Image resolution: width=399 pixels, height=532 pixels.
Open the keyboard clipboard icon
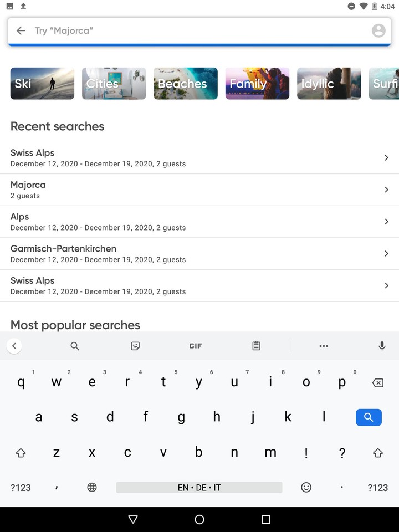point(256,346)
